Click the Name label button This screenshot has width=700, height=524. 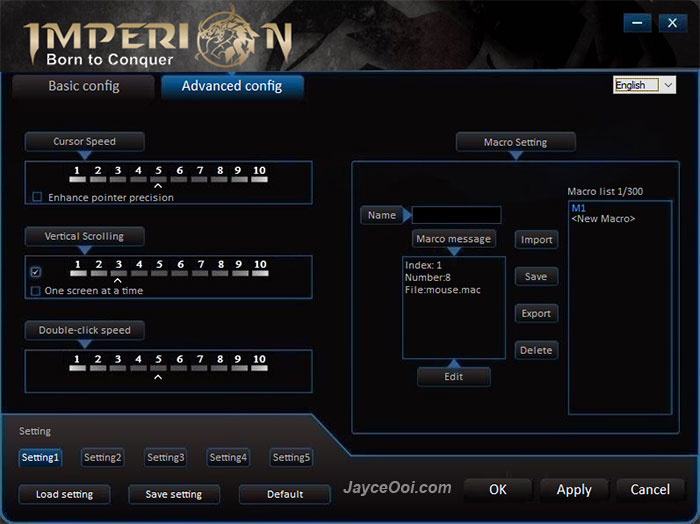click(382, 215)
